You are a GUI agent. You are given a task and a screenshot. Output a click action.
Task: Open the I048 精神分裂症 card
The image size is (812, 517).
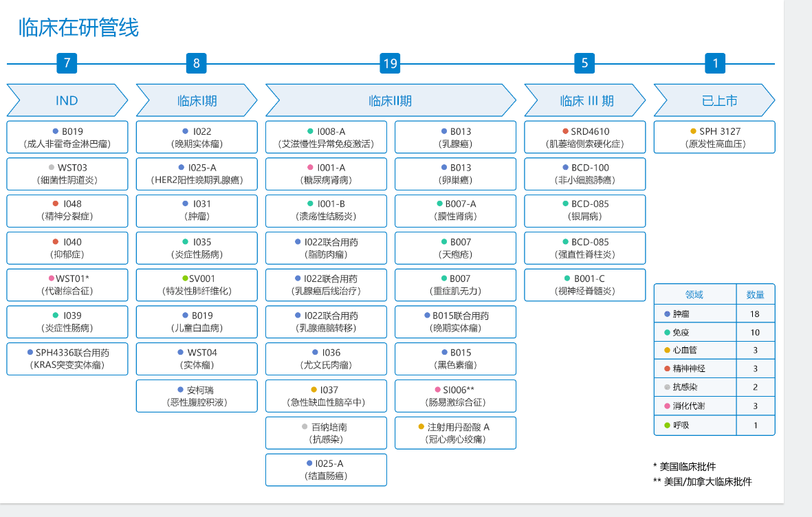(67, 211)
